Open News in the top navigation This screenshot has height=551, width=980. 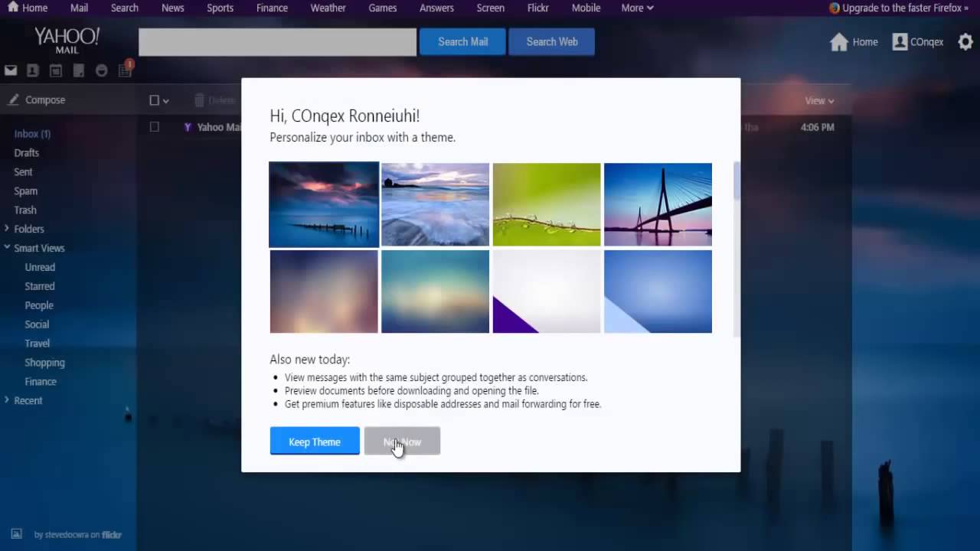(173, 8)
